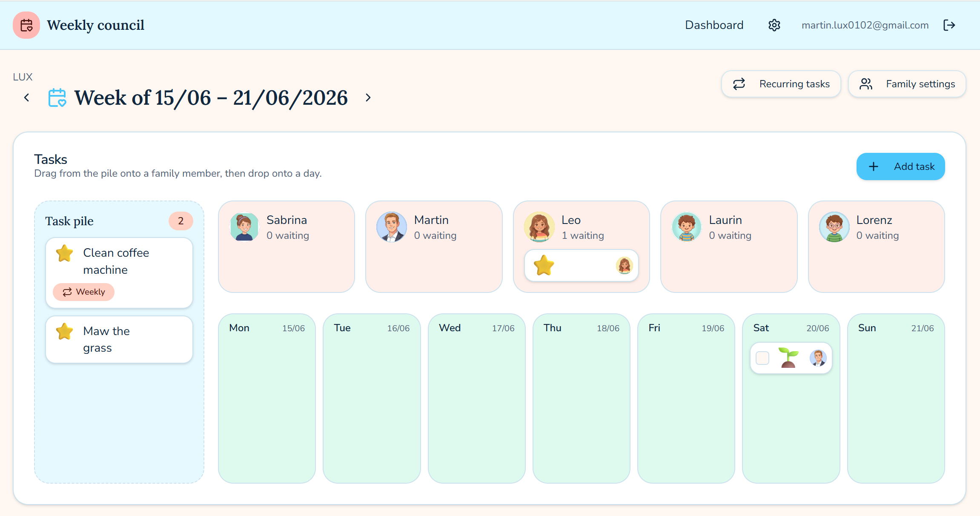Click the Add task button
This screenshot has width=980, height=516.
click(900, 166)
